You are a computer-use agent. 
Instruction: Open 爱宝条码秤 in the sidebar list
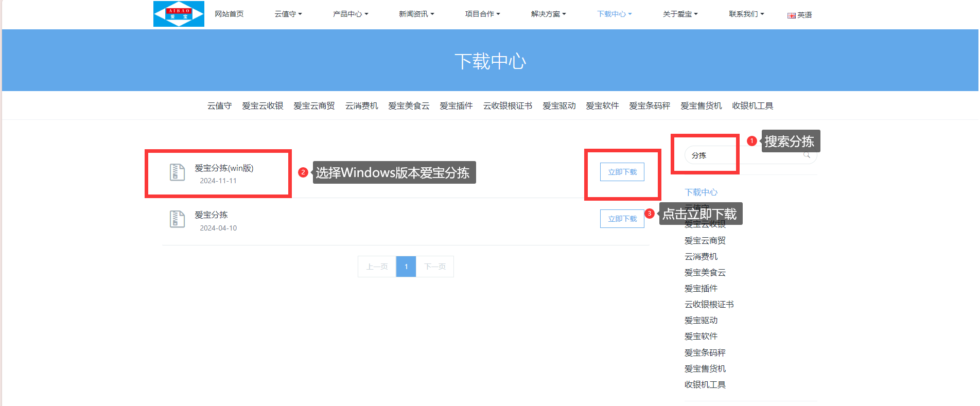pos(705,352)
